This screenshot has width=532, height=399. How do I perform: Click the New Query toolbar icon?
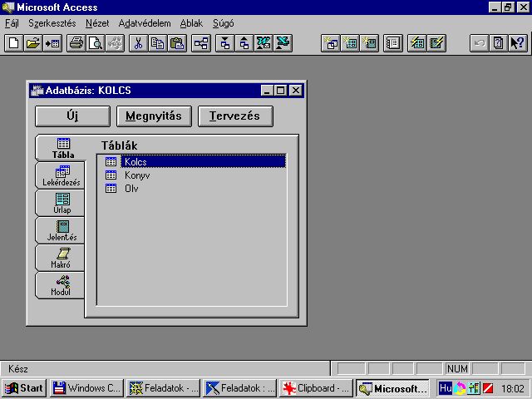[331, 43]
